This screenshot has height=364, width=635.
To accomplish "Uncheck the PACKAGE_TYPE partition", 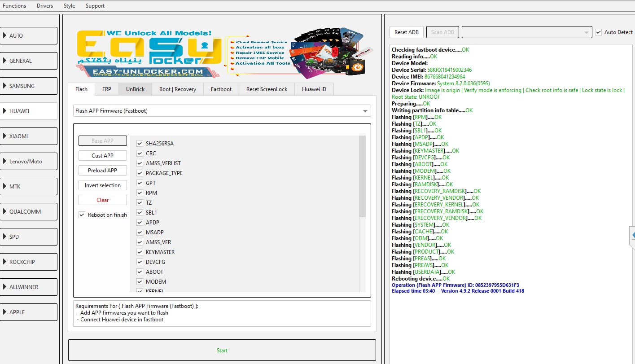I will (x=140, y=173).
